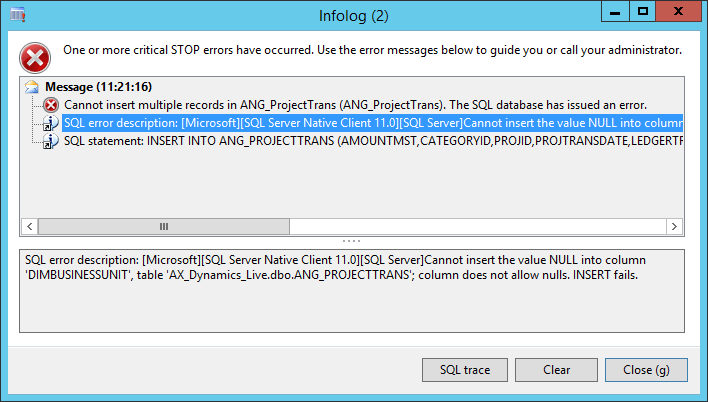This screenshot has height=402, width=708.
Task: Select the SQL error description line
Action: click(373, 123)
